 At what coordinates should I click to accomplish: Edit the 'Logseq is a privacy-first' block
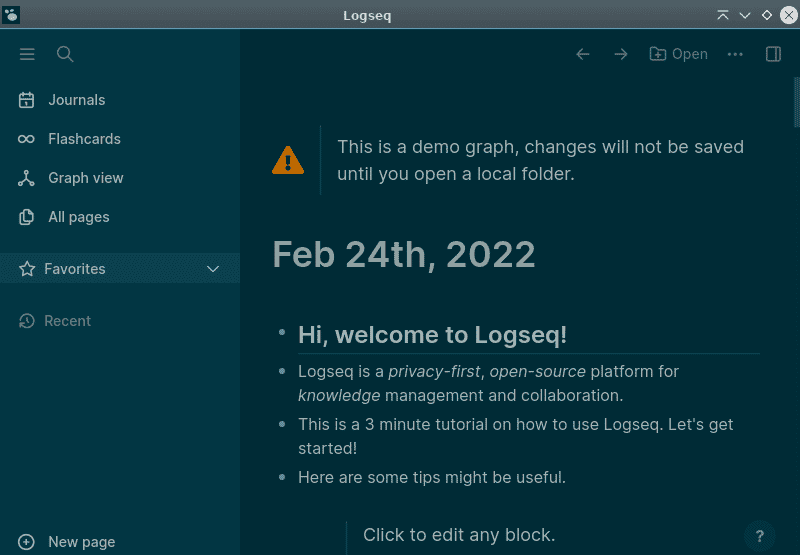click(488, 384)
